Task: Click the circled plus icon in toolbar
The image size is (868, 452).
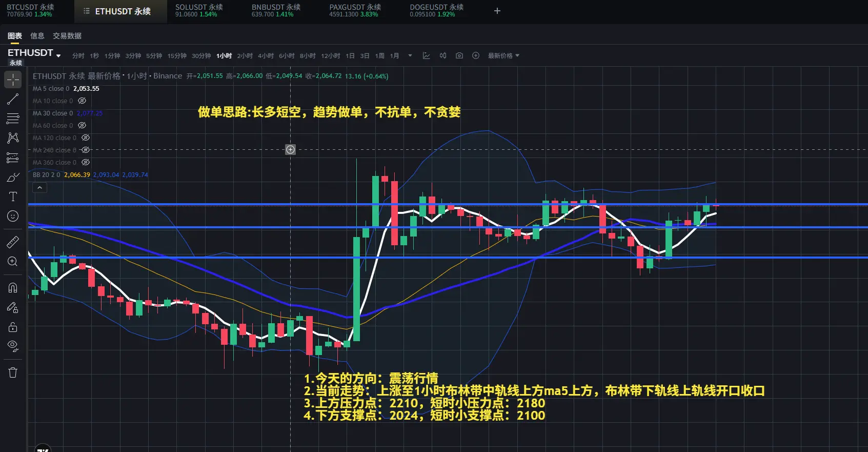Action: (x=476, y=55)
